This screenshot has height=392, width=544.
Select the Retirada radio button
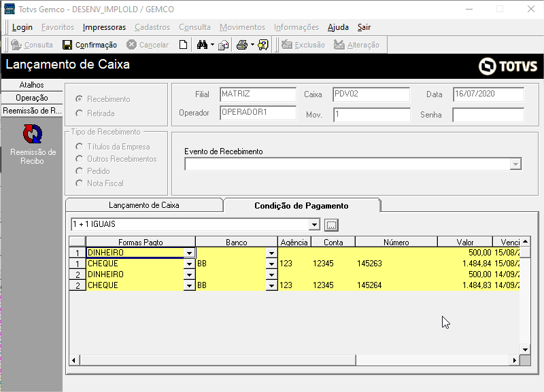pyautogui.click(x=80, y=111)
